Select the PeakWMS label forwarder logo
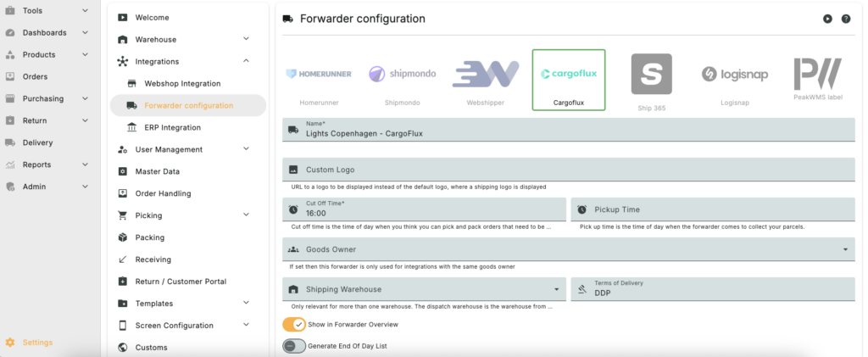 (x=818, y=74)
